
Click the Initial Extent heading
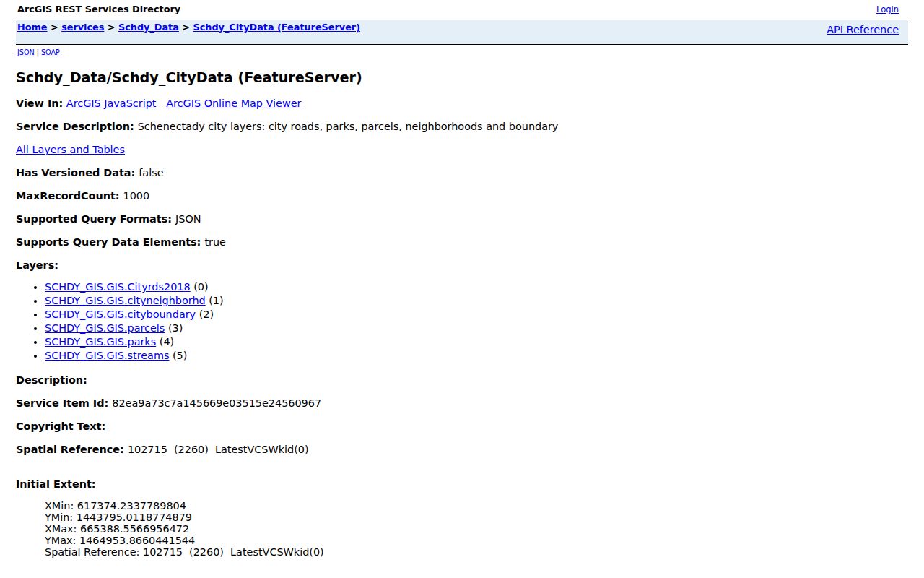(x=56, y=484)
